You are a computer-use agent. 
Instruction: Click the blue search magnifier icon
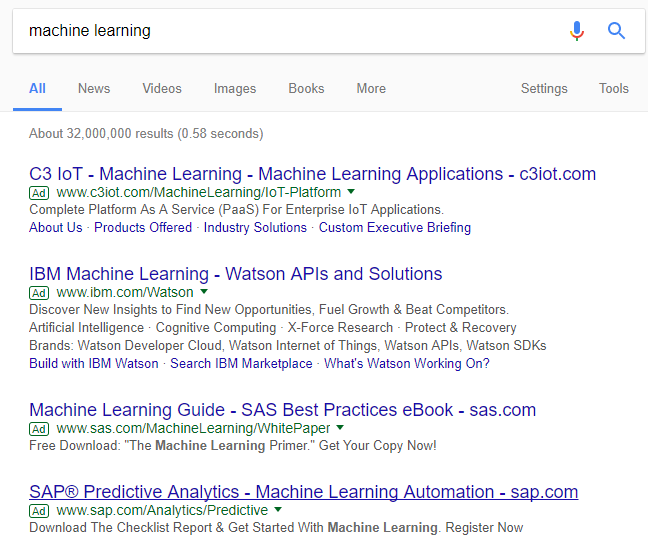coord(616,31)
